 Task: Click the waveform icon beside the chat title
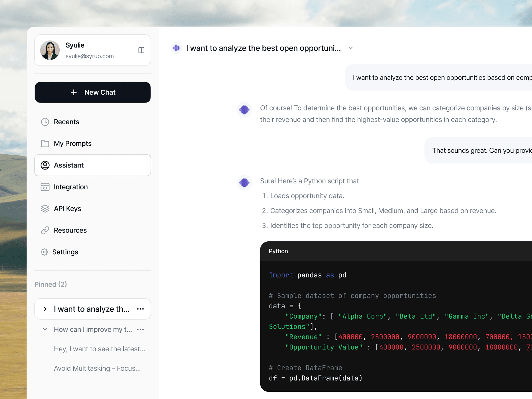coord(176,48)
